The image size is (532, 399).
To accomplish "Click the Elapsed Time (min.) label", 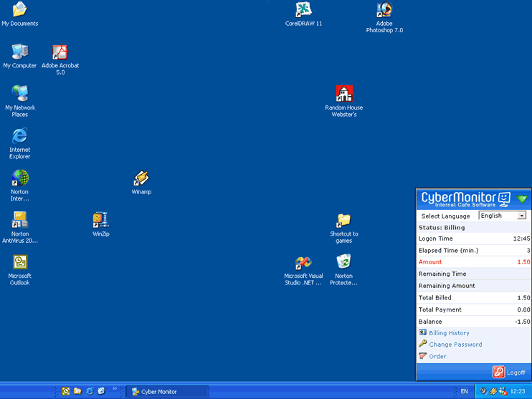I will (449, 251).
